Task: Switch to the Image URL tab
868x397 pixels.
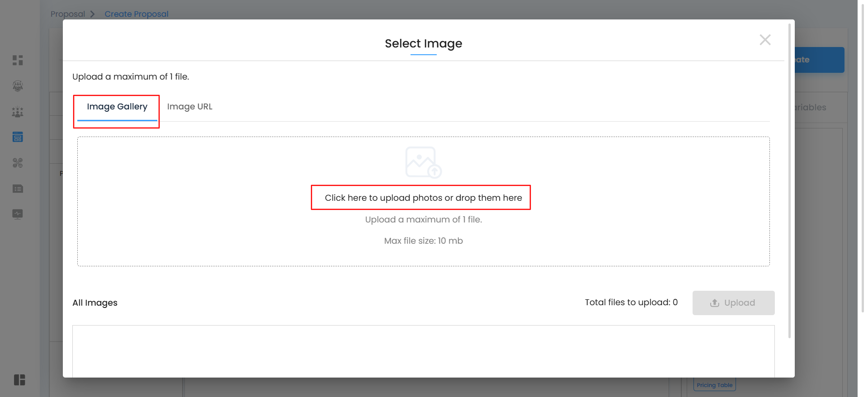Action: click(x=189, y=107)
